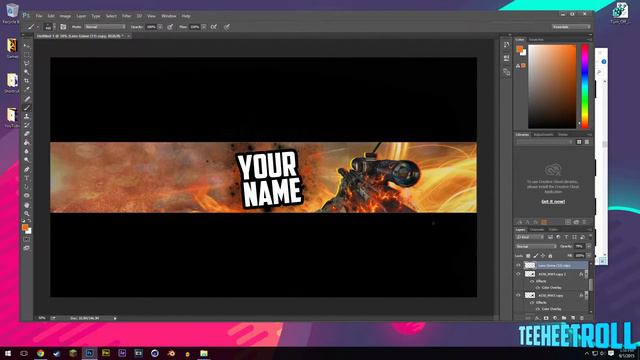Select the Ellipse shape tool

[27, 196]
